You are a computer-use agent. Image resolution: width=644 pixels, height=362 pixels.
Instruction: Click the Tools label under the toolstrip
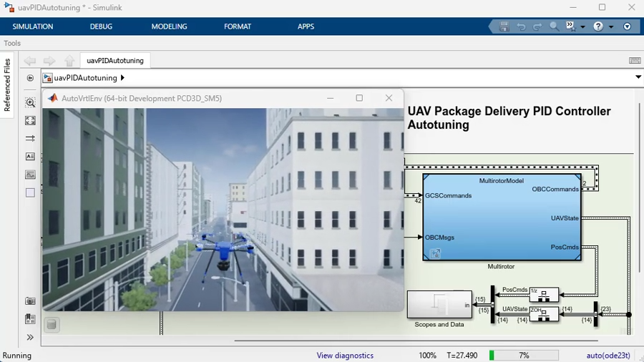point(12,43)
